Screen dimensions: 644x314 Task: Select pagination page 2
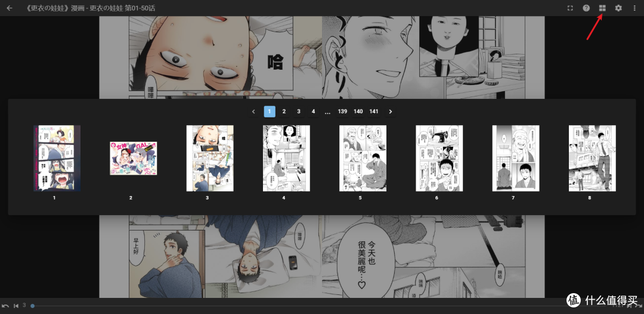click(284, 111)
